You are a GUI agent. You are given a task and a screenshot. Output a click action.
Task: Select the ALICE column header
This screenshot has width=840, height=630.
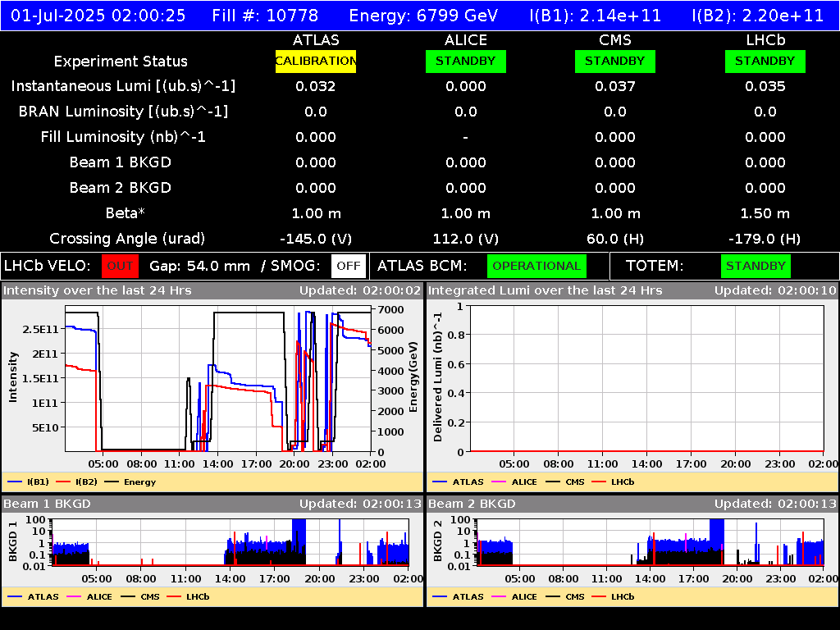(466, 40)
